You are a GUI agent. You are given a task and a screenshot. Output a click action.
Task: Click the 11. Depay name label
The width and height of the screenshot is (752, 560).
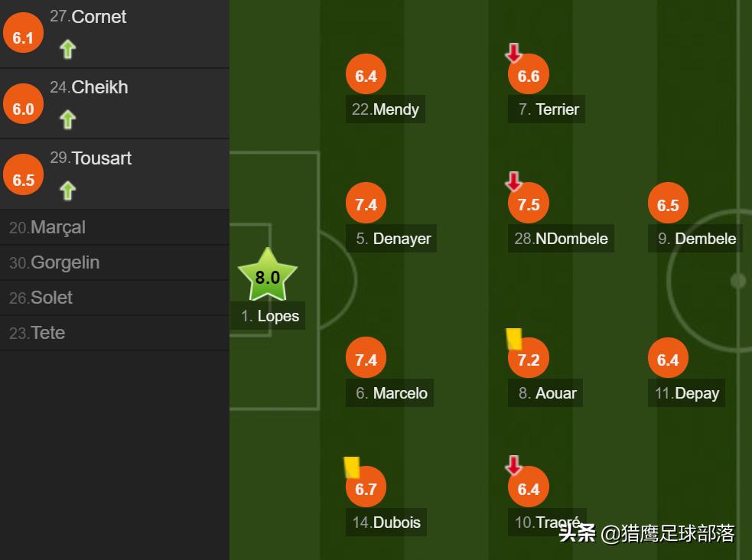(687, 393)
